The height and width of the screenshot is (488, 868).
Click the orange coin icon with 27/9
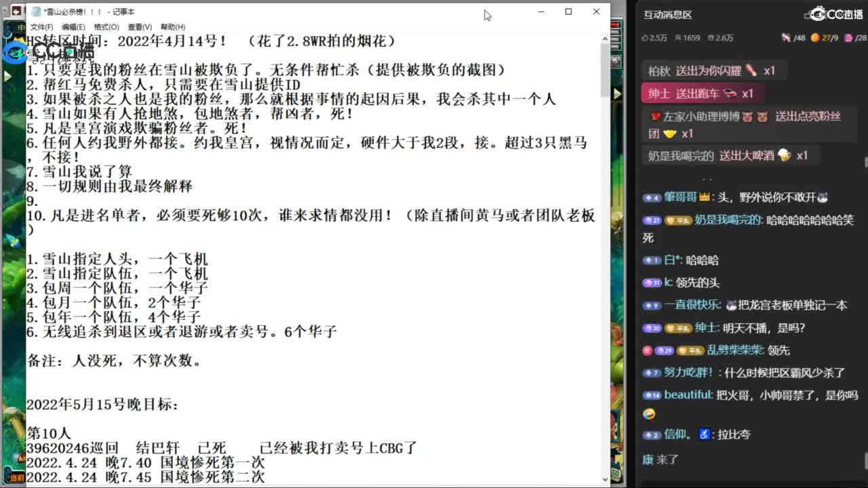(815, 38)
